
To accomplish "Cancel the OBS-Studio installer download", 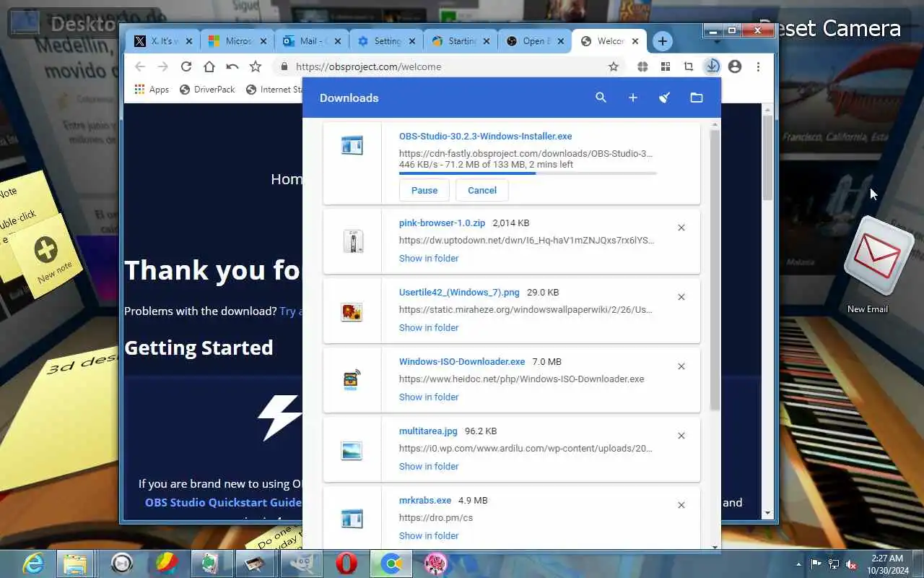I will pos(482,191).
